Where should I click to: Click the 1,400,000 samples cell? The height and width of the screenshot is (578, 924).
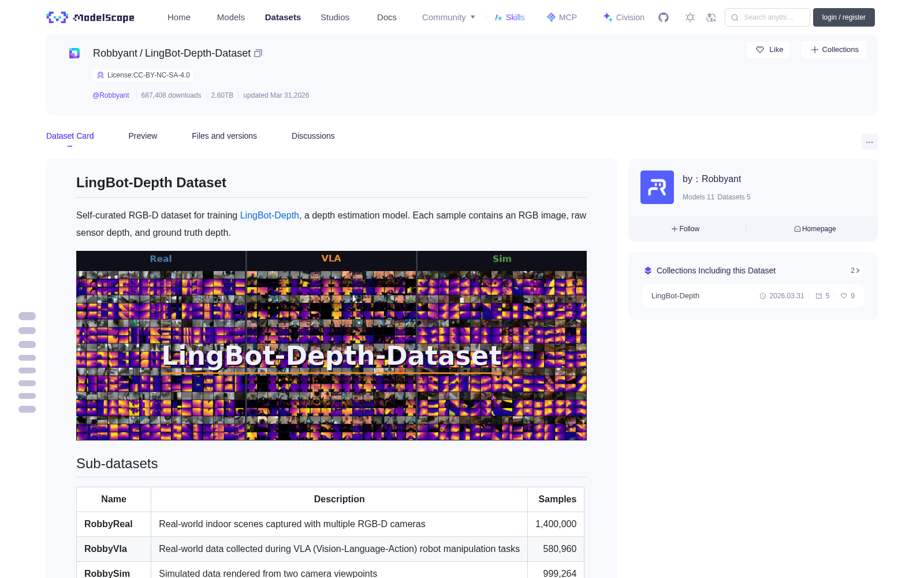click(556, 524)
